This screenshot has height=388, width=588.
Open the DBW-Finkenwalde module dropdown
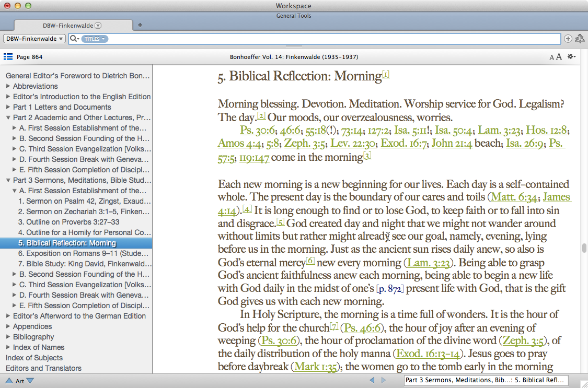(x=34, y=39)
